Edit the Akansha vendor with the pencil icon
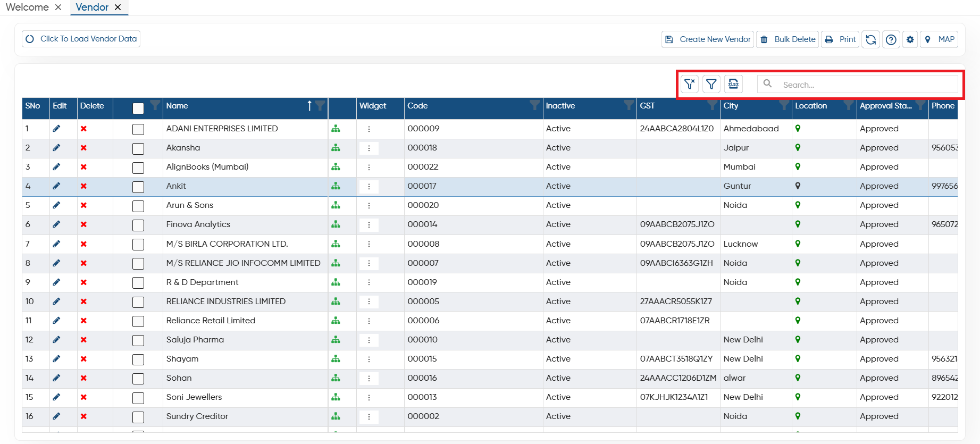Viewport: 980px width, 444px height. (x=56, y=147)
